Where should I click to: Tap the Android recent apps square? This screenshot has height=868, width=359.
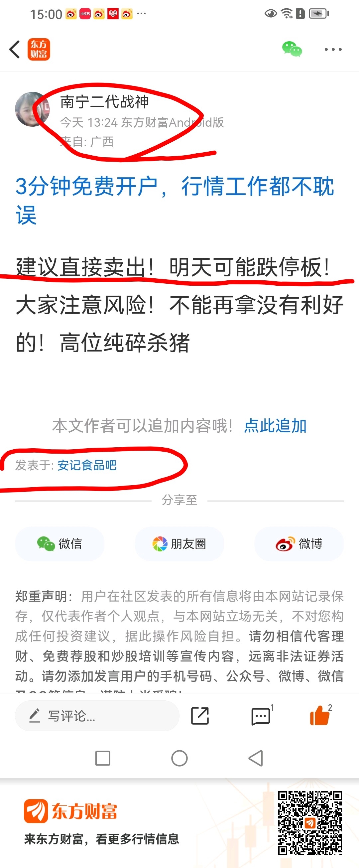103,759
